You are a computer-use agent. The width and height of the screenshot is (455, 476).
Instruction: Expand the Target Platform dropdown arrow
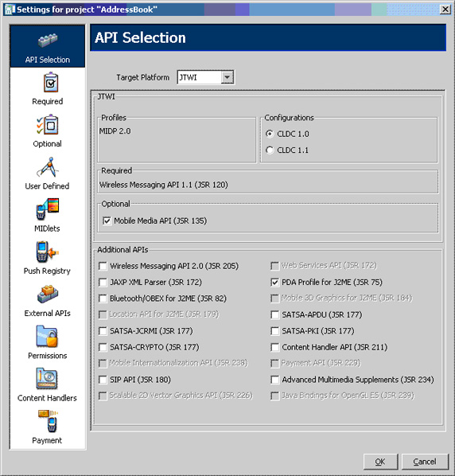point(227,77)
